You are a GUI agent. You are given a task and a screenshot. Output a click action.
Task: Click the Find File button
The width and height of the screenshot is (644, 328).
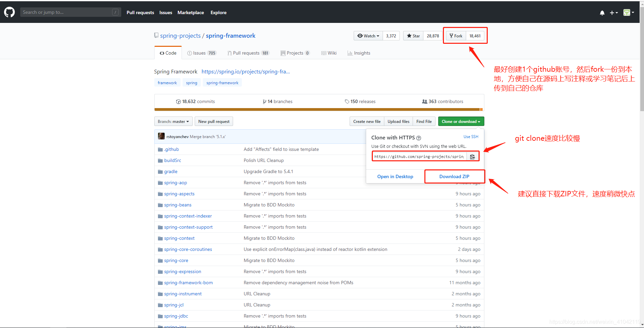424,121
